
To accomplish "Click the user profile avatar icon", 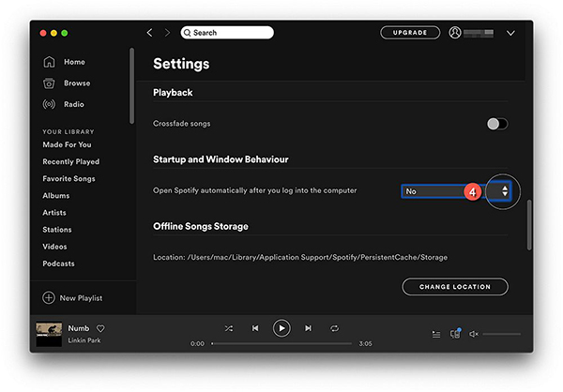I will pyautogui.click(x=455, y=33).
